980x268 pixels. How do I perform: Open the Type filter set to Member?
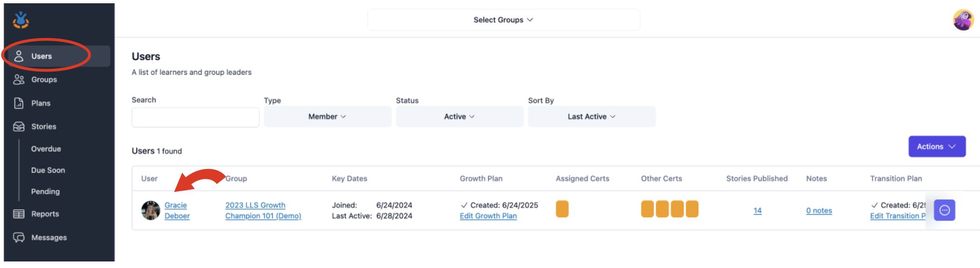[x=327, y=117]
